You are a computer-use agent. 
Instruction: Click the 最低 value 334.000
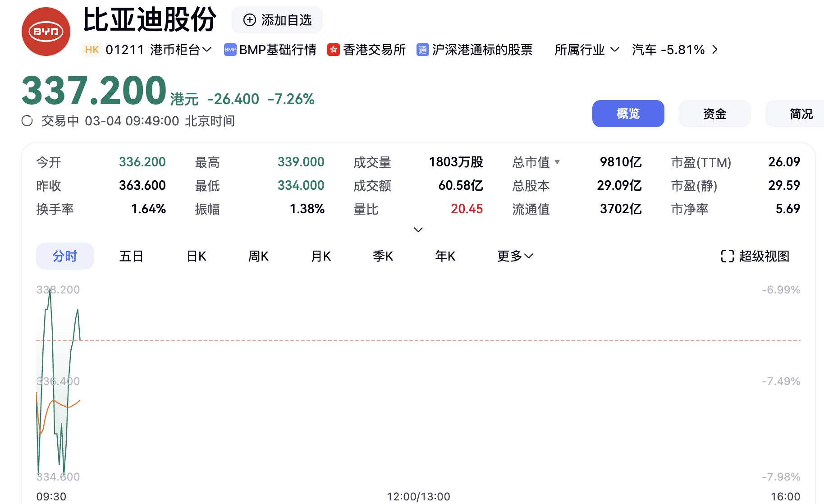pyautogui.click(x=301, y=185)
